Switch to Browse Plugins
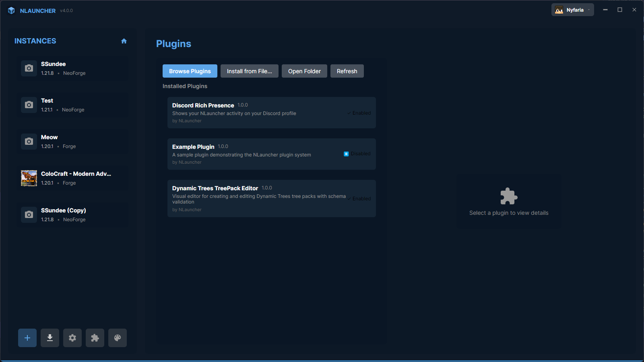644x362 pixels. (190, 71)
